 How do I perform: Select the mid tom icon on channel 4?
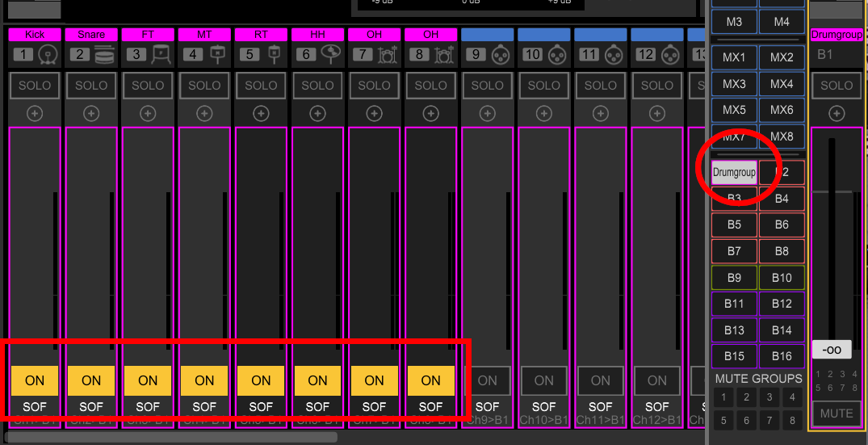coord(217,54)
